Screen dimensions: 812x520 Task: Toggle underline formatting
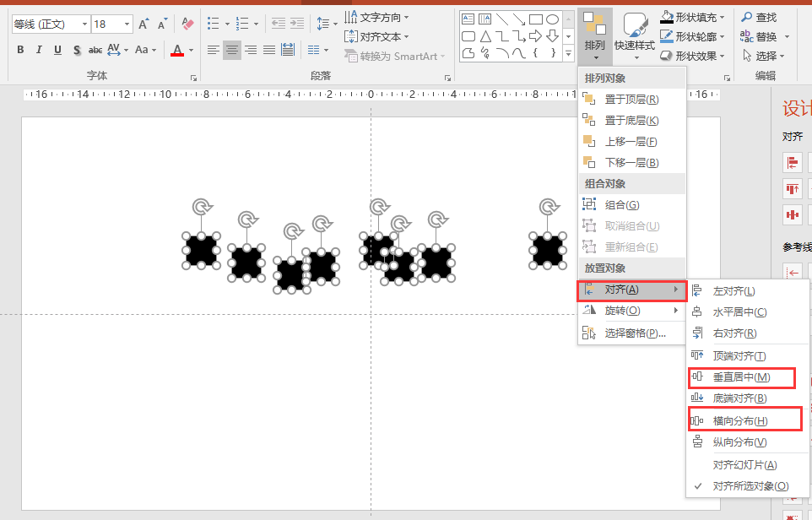(x=57, y=50)
